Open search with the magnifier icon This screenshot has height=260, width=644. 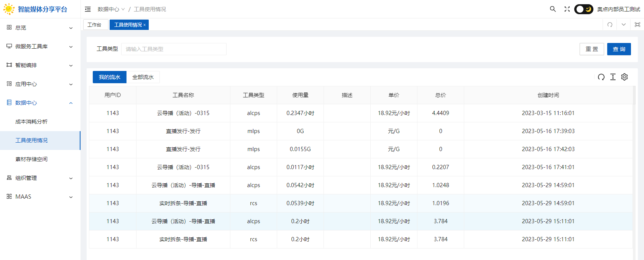coord(553,9)
